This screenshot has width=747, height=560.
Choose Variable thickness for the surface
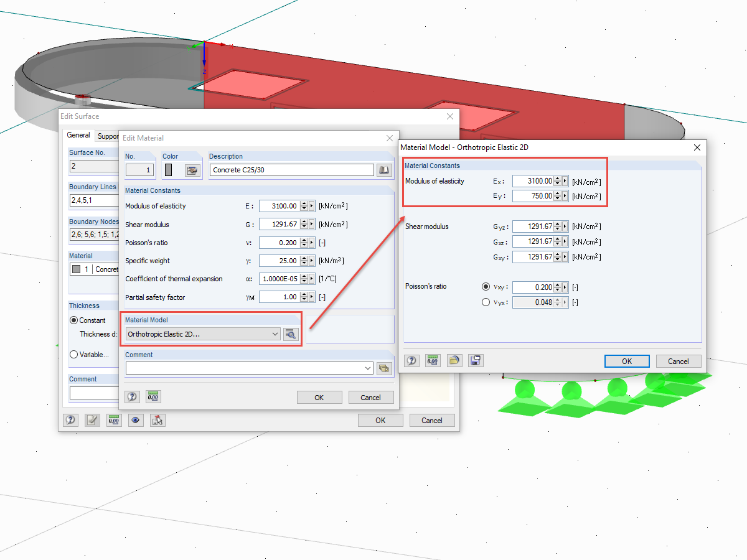[75, 355]
